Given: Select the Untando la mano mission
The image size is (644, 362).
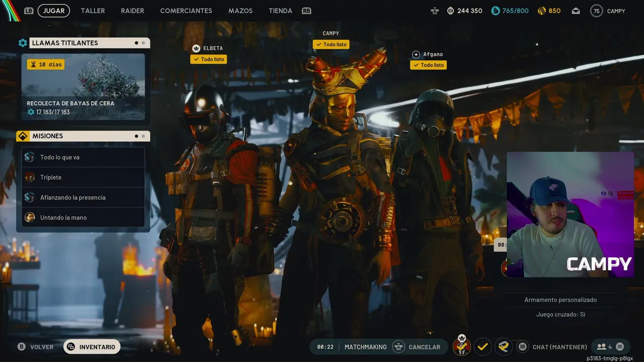Looking at the screenshot, I should 83,217.
